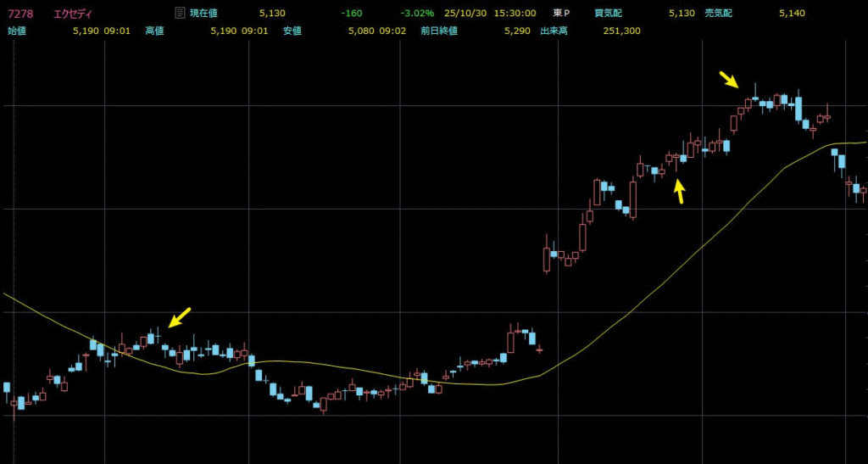Click the yellow arrow at the chart peak
868x464 pixels.
click(728, 80)
